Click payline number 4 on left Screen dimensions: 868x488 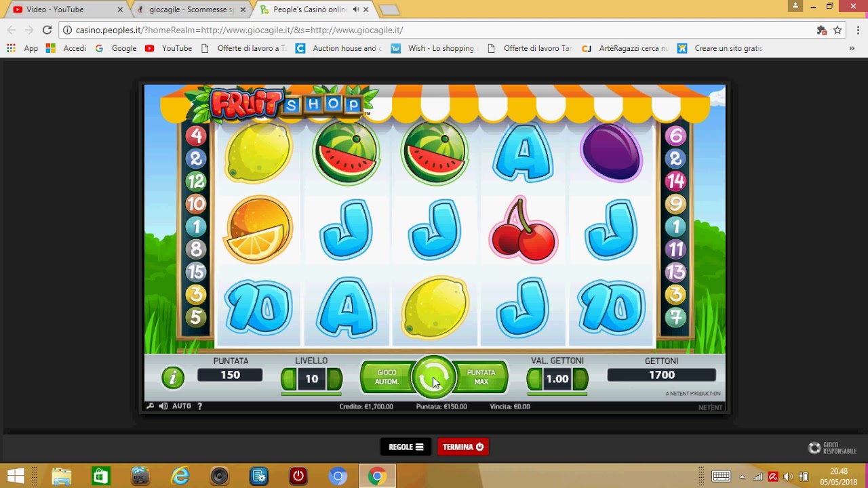196,136
